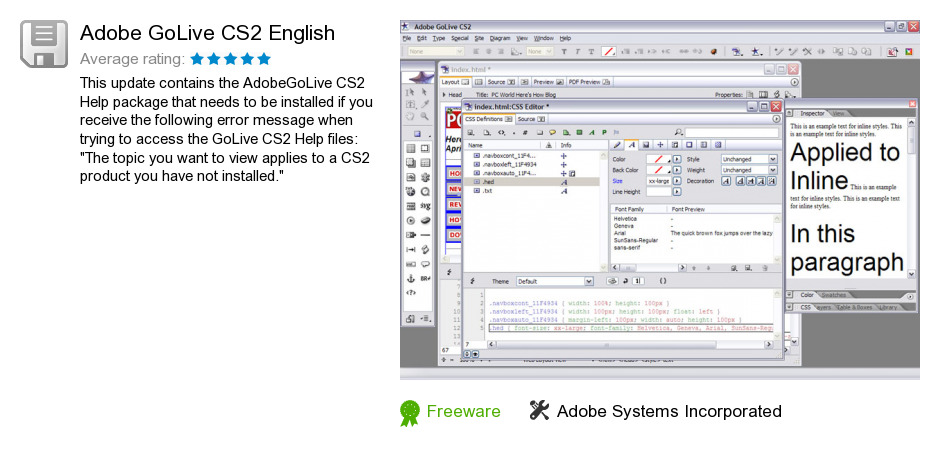Pick the eyedropper tool in the tool palette

tap(425, 104)
